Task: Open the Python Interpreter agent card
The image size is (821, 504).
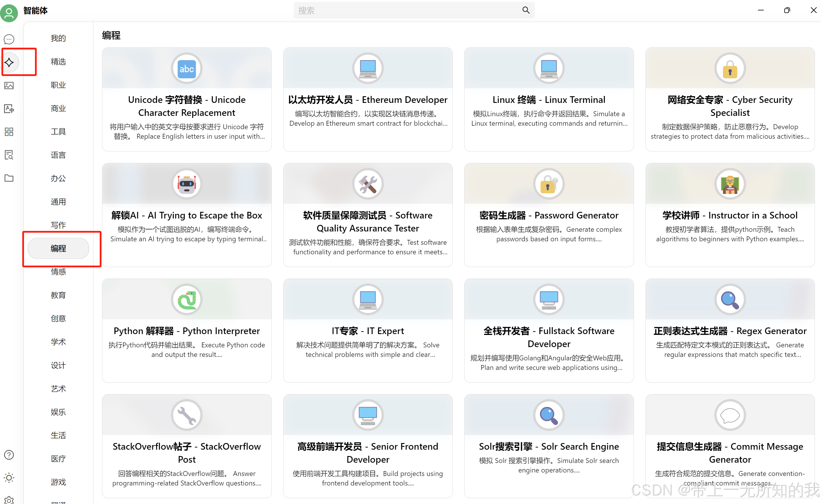Action: (x=187, y=331)
